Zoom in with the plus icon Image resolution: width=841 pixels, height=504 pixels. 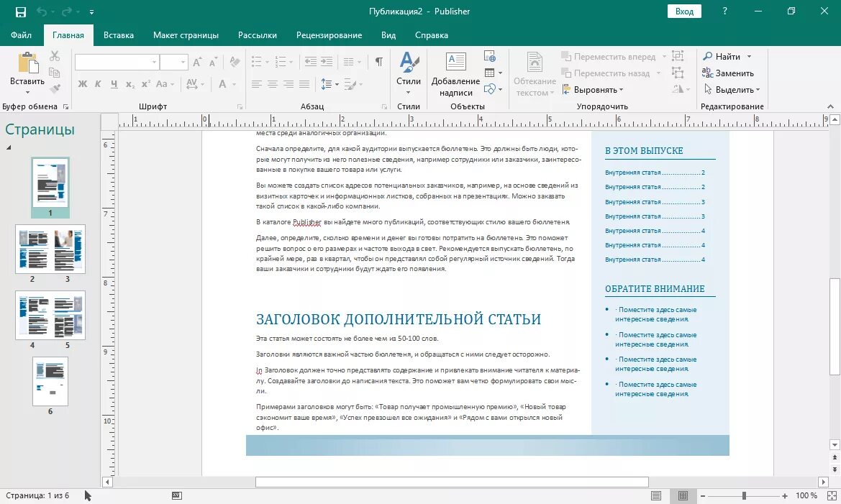point(785,496)
